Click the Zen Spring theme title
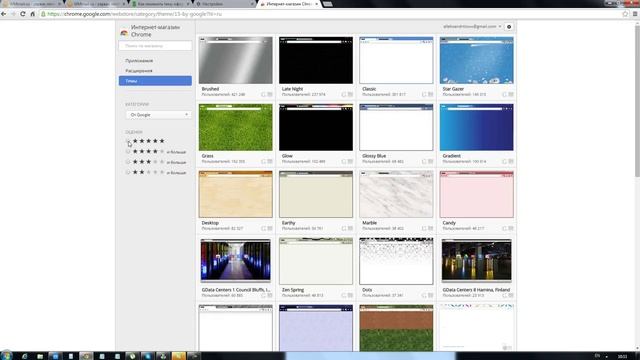Viewport: 640px width, 360px height. (293, 290)
